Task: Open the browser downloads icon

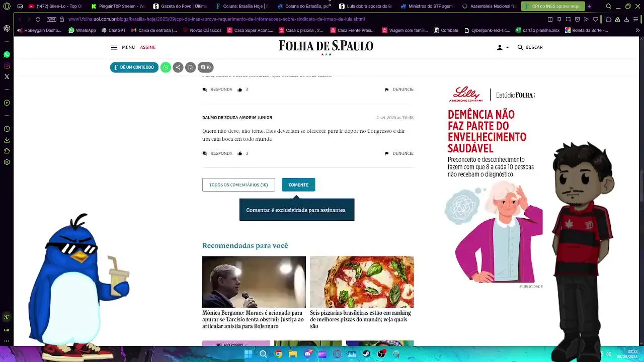Action: coord(626,19)
